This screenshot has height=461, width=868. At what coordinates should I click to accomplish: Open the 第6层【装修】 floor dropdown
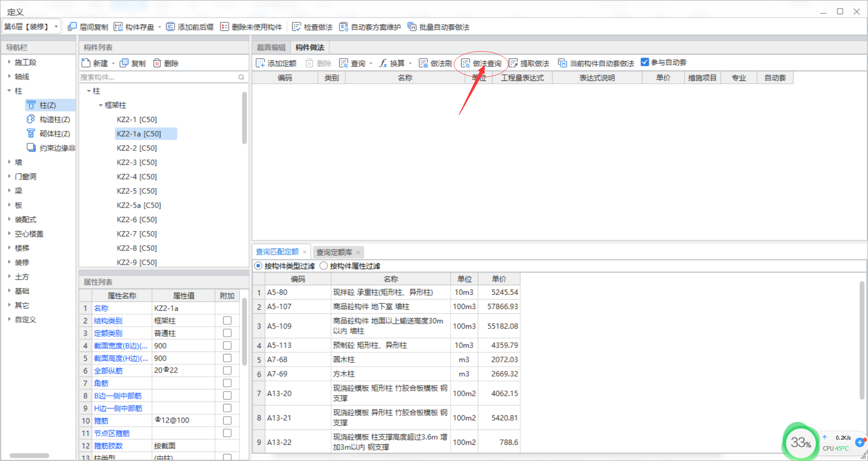[x=31, y=27]
